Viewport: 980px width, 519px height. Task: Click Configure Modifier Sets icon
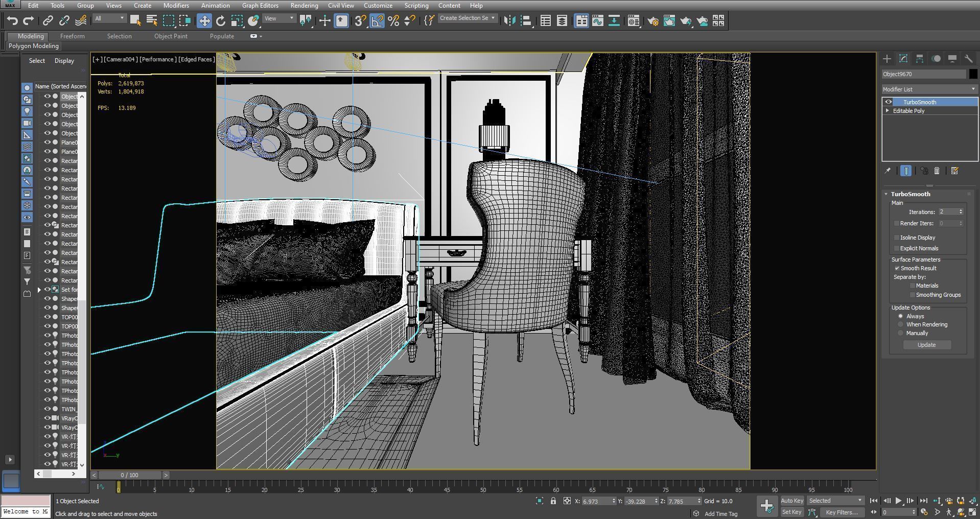point(954,171)
